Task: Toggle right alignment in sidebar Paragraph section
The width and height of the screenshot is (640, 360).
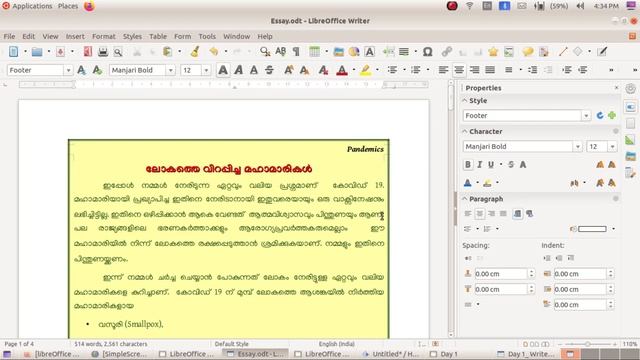Action: (491, 213)
